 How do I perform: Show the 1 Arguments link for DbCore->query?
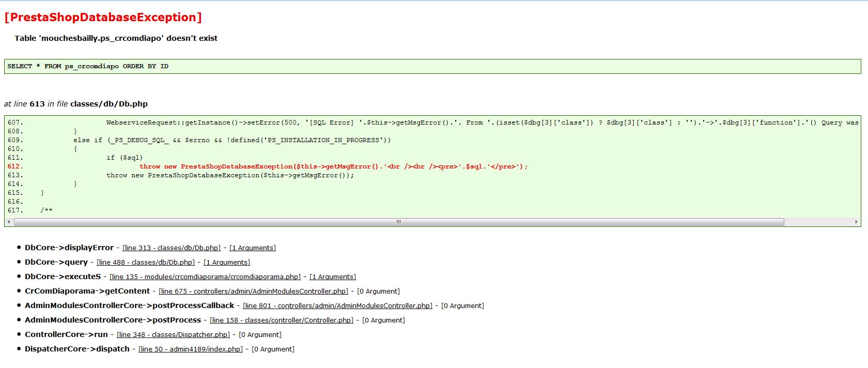click(x=227, y=263)
